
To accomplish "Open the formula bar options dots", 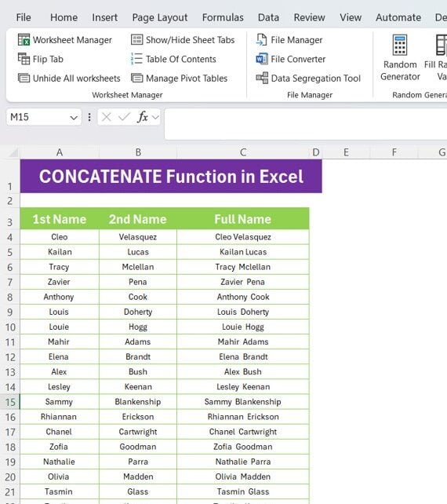I will [89, 117].
